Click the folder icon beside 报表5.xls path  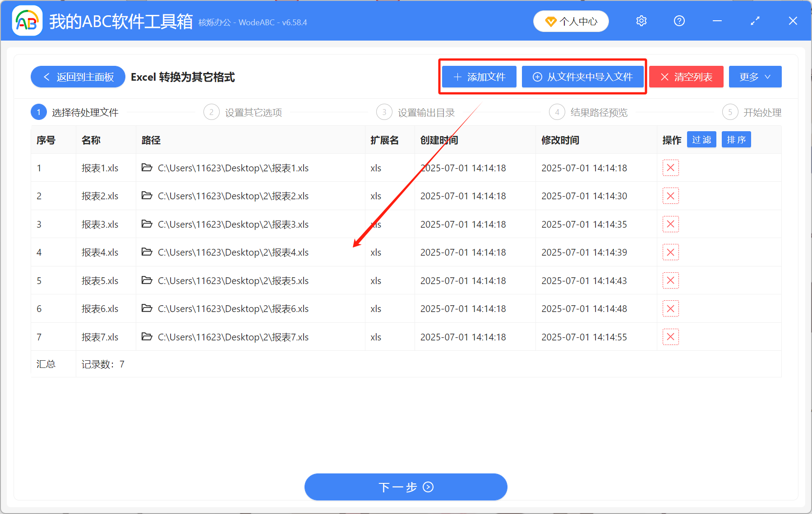[x=147, y=280]
